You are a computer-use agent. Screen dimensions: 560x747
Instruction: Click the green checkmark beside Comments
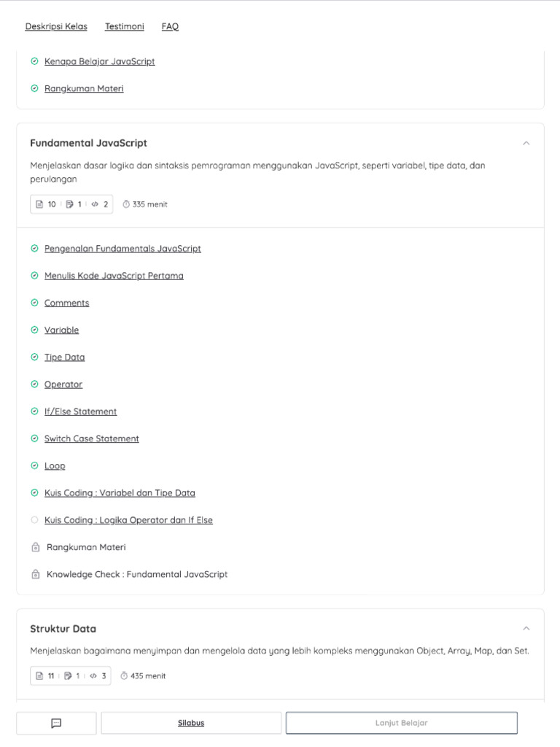coord(34,303)
